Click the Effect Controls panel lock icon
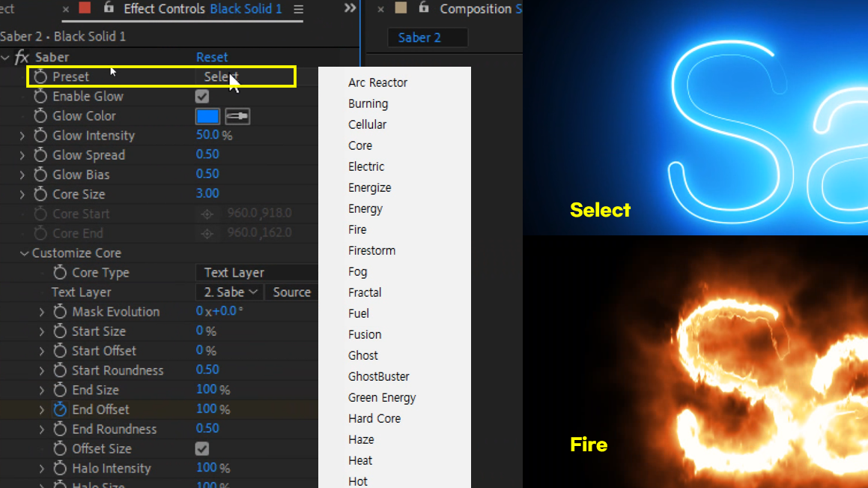 109,7
